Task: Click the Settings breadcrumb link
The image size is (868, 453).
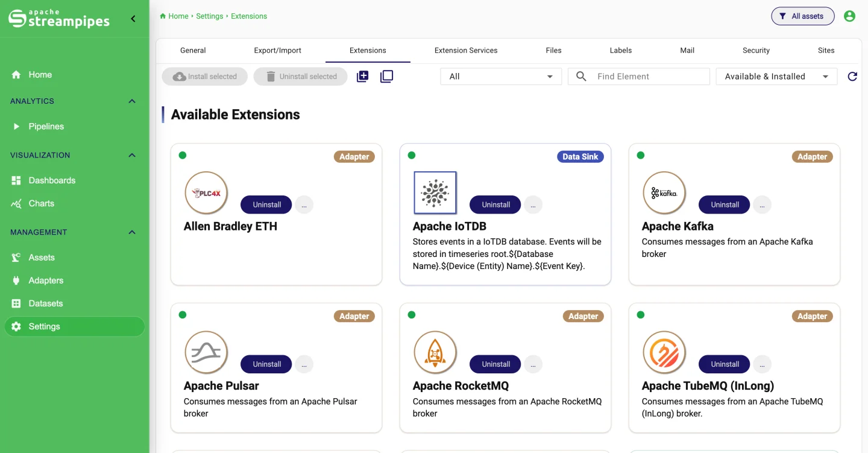Action: tap(209, 16)
